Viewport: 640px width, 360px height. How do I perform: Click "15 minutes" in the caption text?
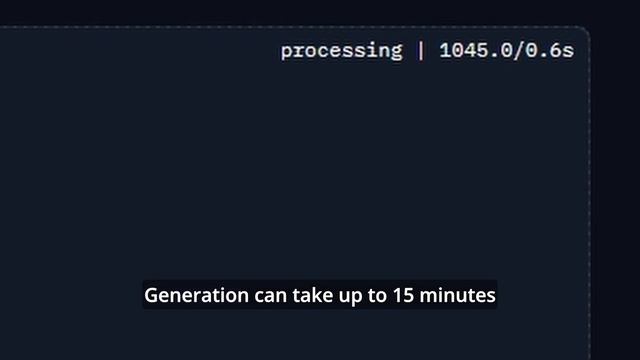click(x=444, y=295)
